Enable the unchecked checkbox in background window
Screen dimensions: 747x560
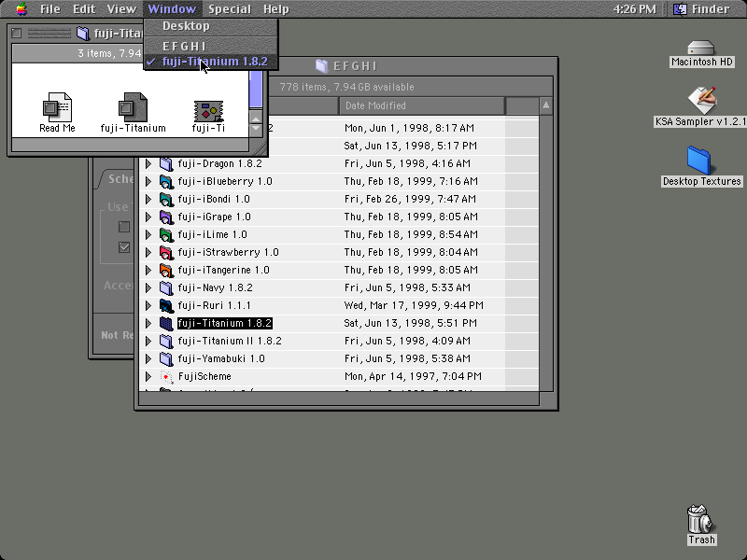[124, 227]
